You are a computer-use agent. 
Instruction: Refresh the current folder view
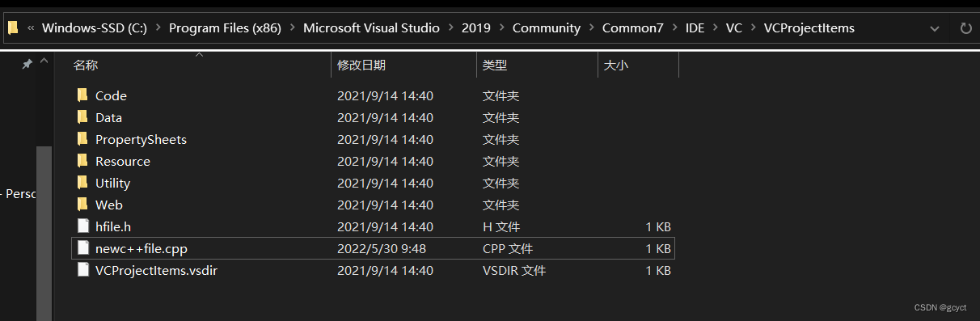[x=965, y=28]
